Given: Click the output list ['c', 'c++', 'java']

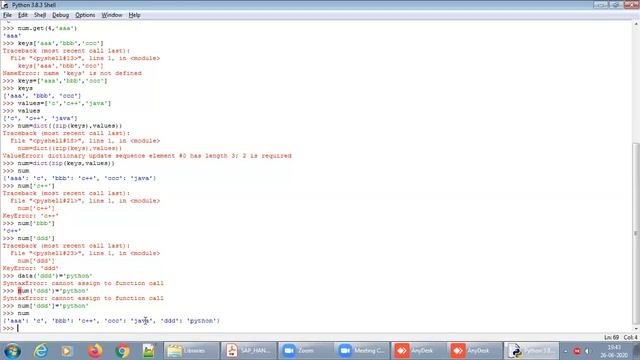Looking at the screenshot, I should tap(40, 118).
